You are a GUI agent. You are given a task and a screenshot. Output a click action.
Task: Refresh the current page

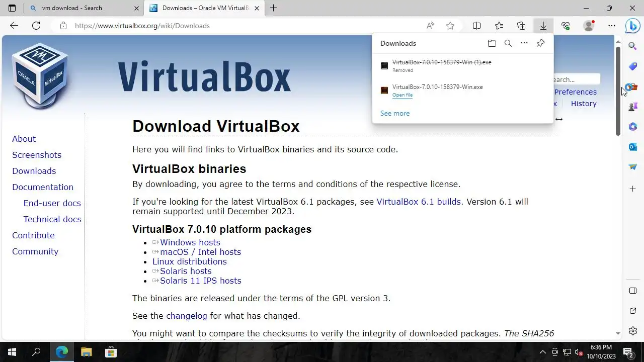pyautogui.click(x=36, y=26)
